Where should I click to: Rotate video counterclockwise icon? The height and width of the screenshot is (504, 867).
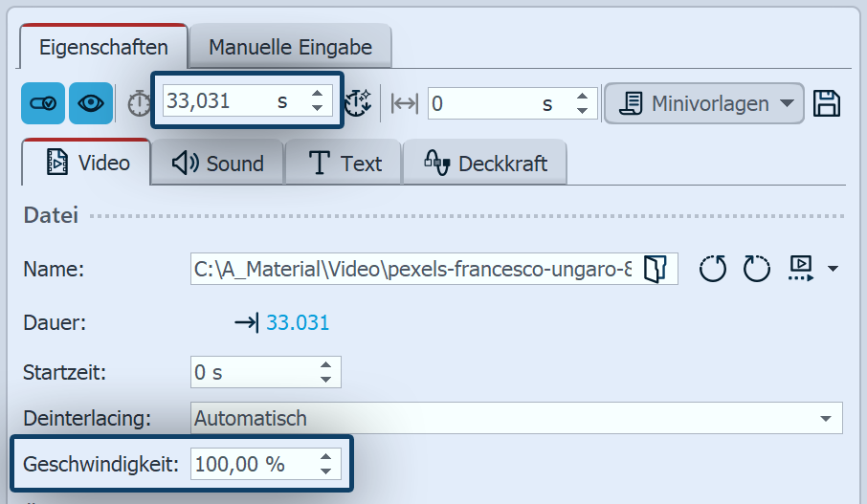(713, 270)
